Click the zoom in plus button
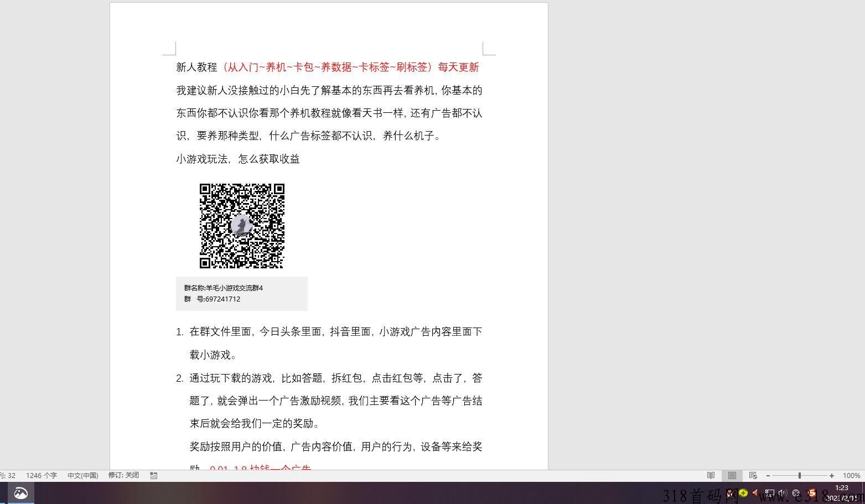Viewport: 865px width, 504px height. [831, 476]
